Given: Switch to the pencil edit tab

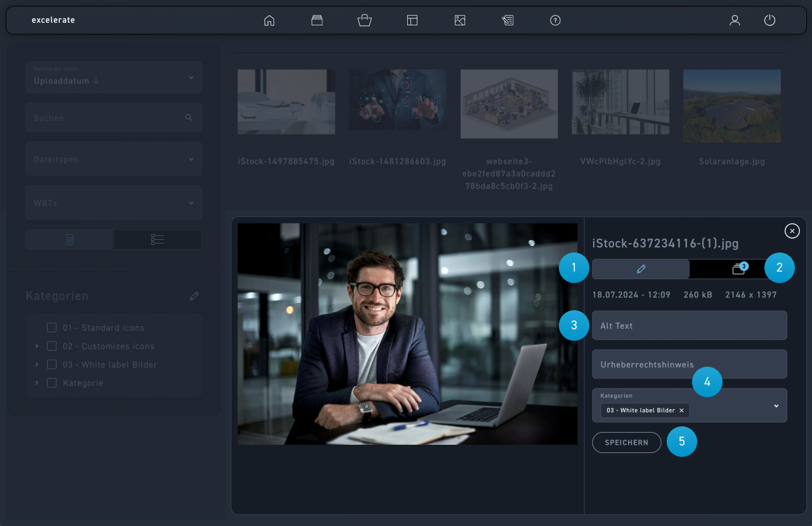Looking at the screenshot, I should pos(641,269).
